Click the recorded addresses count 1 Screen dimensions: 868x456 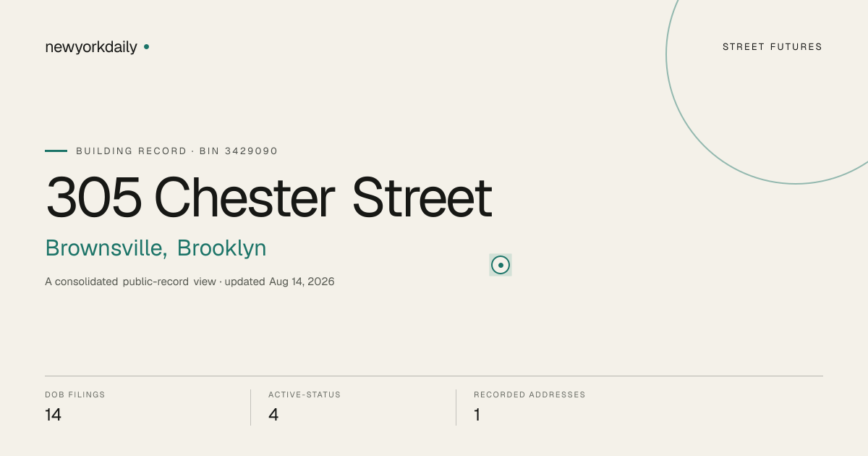coord(477,415)
